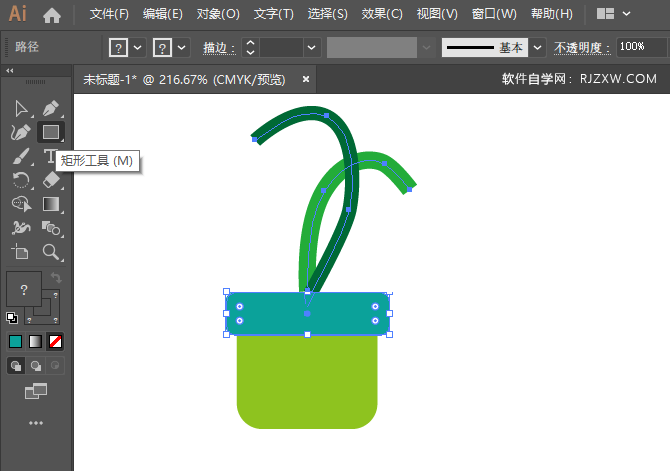Select the Pen tool

click(51, 109)
